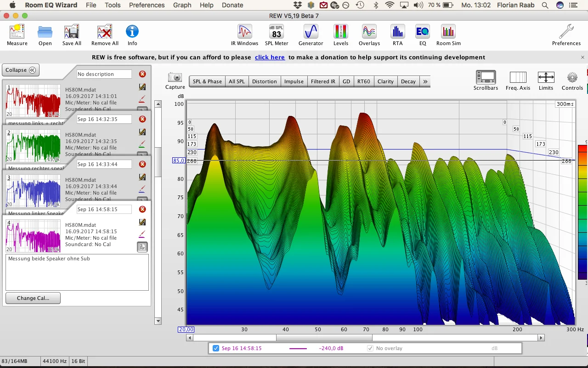Toggle the Scrollbars button
The image size is (588, 368).
(486, 80)
